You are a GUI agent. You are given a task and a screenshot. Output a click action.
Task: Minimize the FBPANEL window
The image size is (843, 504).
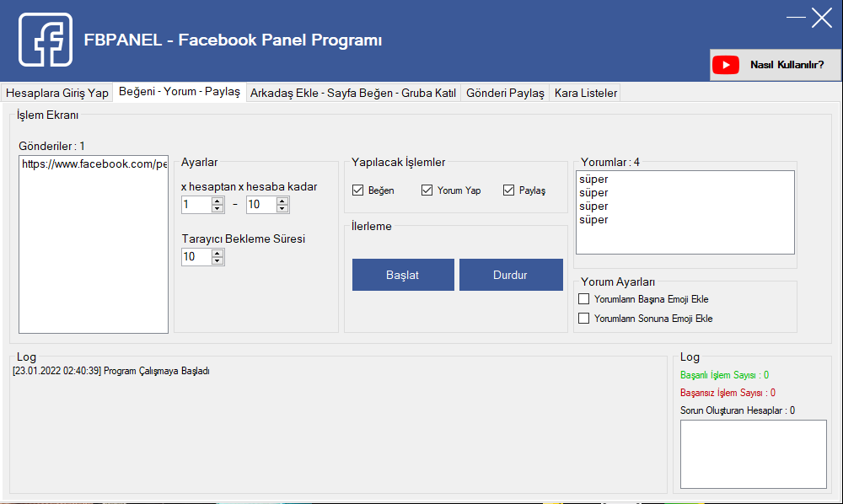point(796,18)
